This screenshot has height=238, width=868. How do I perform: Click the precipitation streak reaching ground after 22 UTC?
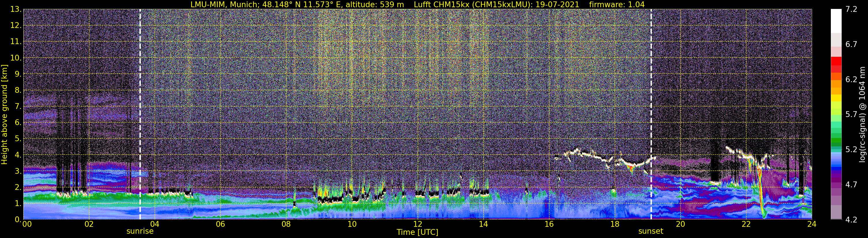click(x=761, y=192)
